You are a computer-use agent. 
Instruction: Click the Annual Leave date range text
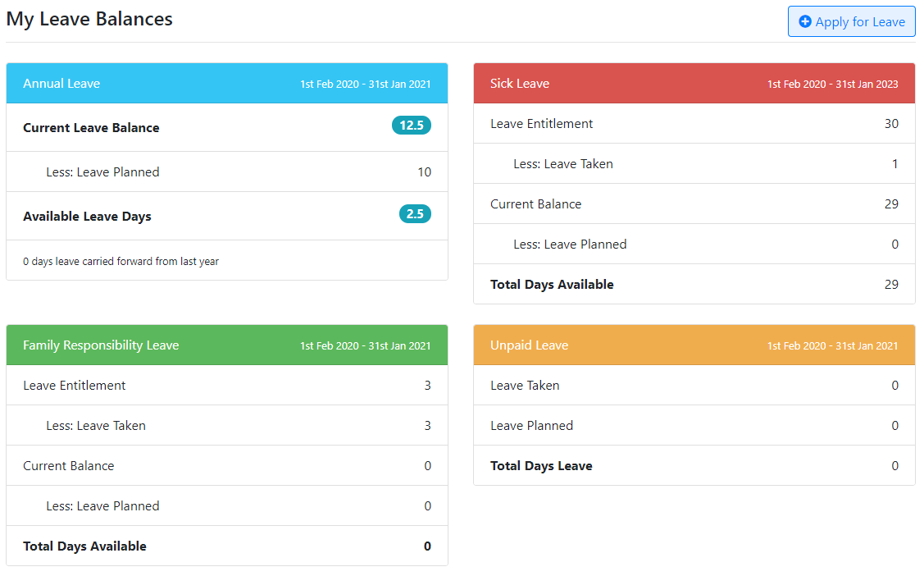coord(365,83)
